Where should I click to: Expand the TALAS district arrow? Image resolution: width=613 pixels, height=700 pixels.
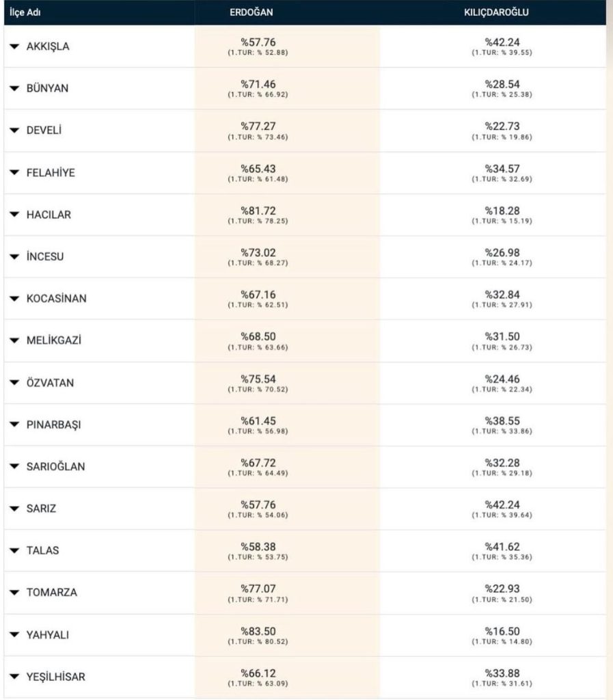tap(14, 550)
